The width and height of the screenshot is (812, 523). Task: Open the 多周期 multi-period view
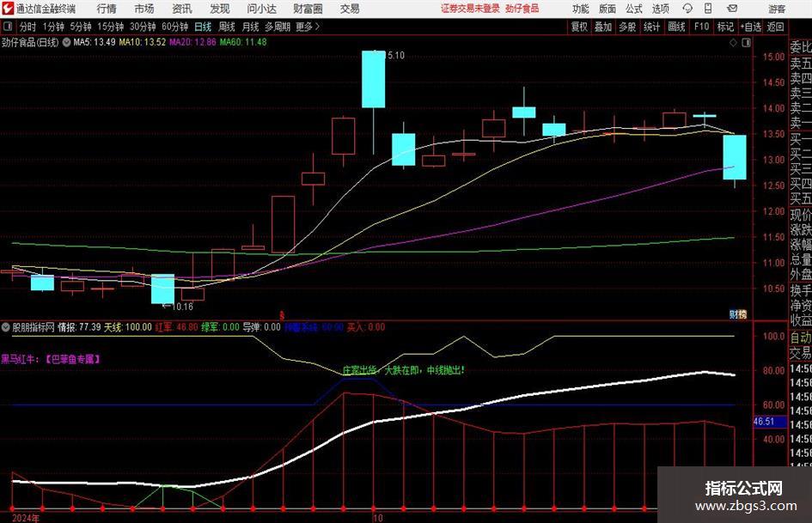278,27
